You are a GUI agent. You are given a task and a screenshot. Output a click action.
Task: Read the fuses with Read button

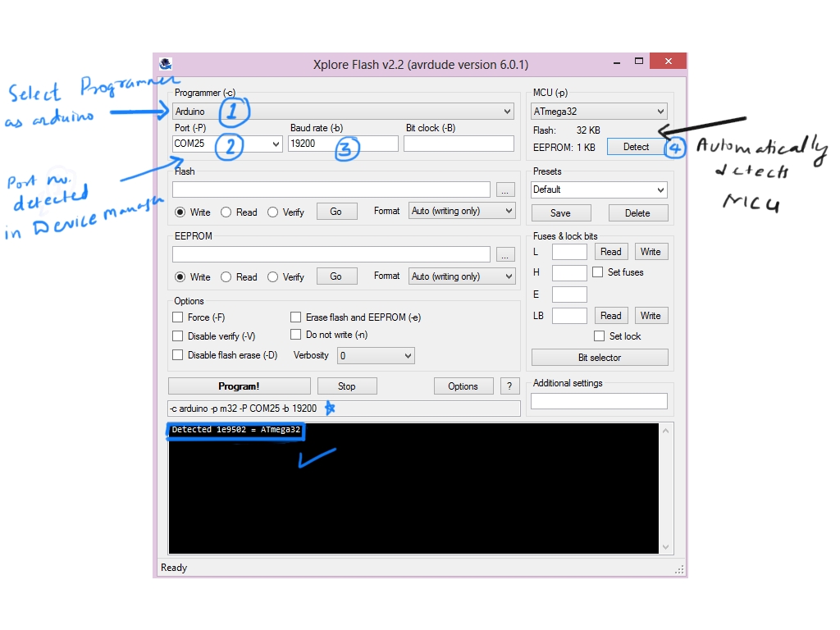(610, 252)
